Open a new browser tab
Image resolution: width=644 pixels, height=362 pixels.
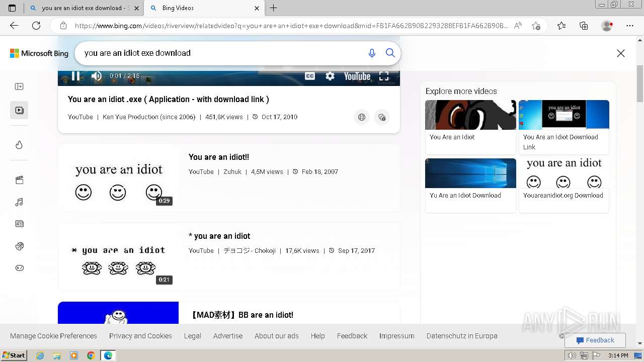(274, 8)
